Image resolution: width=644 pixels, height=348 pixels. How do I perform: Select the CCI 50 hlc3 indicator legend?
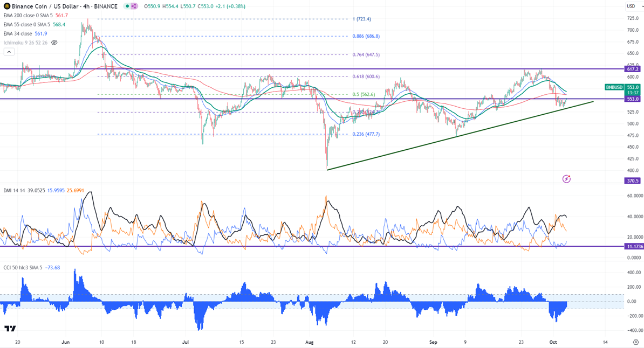pyautogui.click(x=22, y=268)
